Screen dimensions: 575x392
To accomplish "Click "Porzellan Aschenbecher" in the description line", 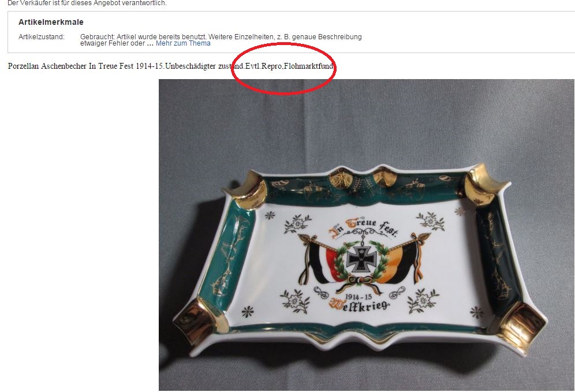I will click(47, 66).
